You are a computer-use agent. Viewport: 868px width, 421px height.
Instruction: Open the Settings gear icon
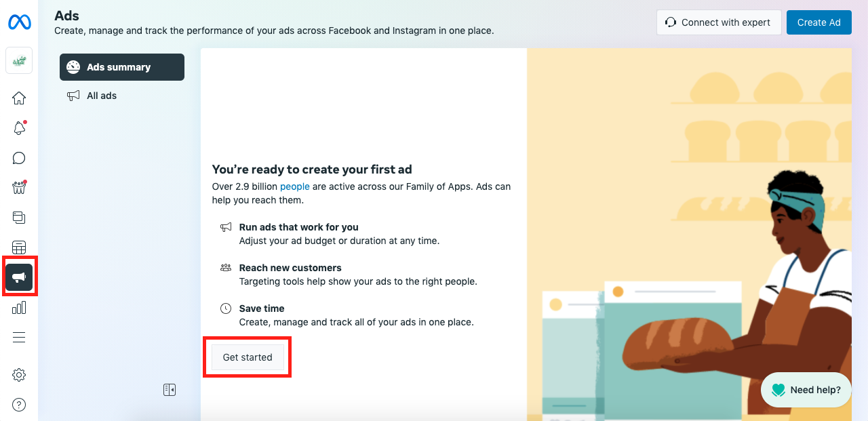coord(19,375)
